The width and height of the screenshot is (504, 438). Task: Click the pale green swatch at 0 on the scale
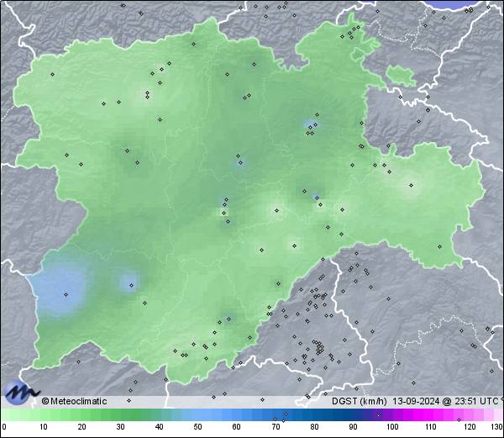pyautogui.click(x=4, y=414)
